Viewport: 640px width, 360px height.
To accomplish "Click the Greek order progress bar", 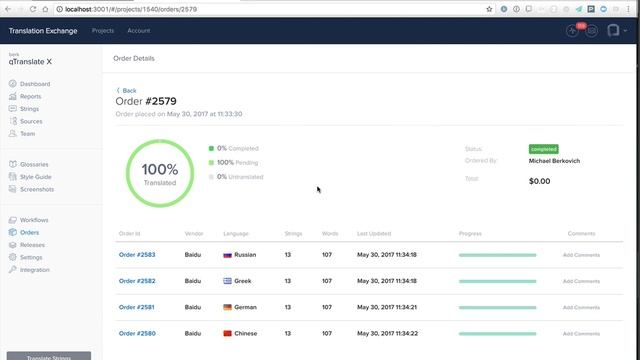I will click(x=498, y=281).
